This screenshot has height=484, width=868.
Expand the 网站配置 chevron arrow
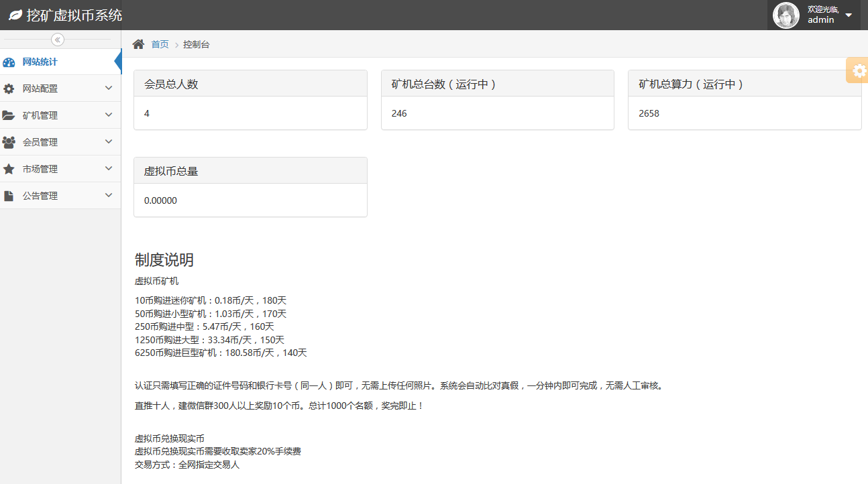coord(109,88)
